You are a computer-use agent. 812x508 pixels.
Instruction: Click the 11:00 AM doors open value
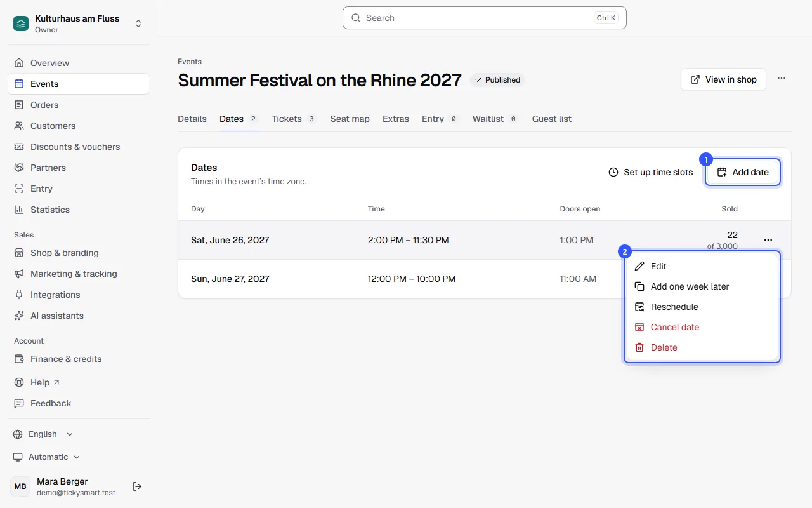click(578, 279)
